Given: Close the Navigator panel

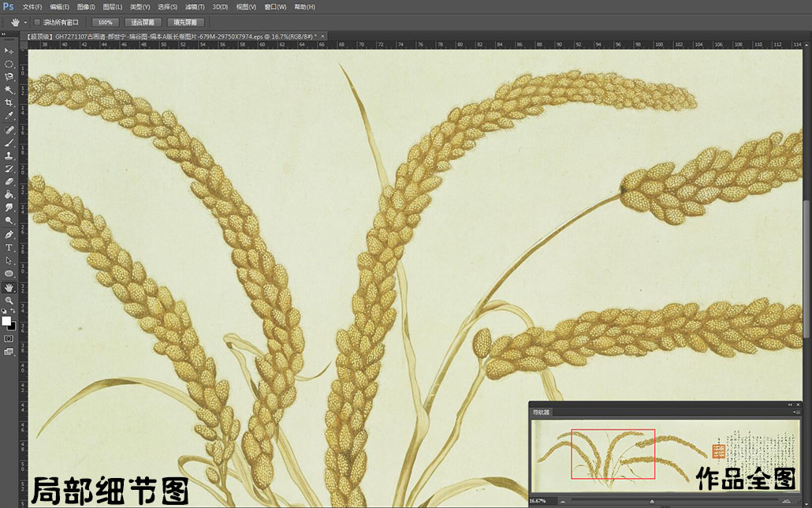Looking at the screenshot, I should point(798,405).
